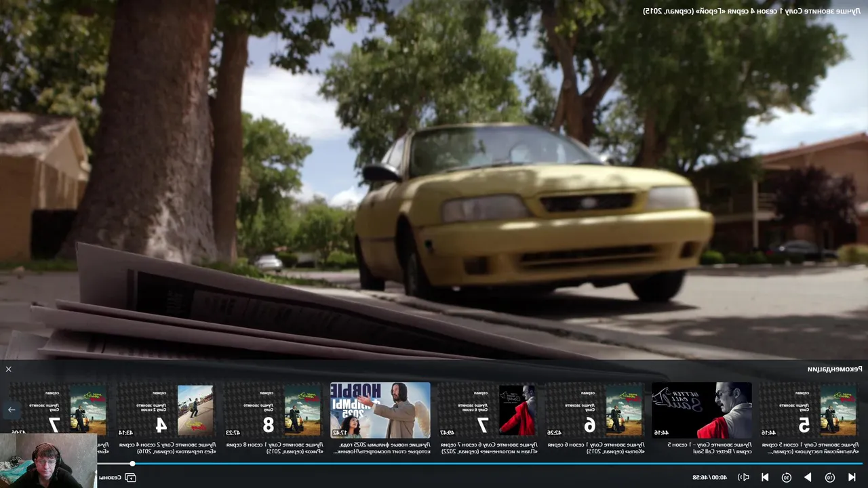Screen dimensions: 868x488
Task: Click the title 1 сезон 6 серия (сериал, 2015)
Action: [x=596, y=447]
